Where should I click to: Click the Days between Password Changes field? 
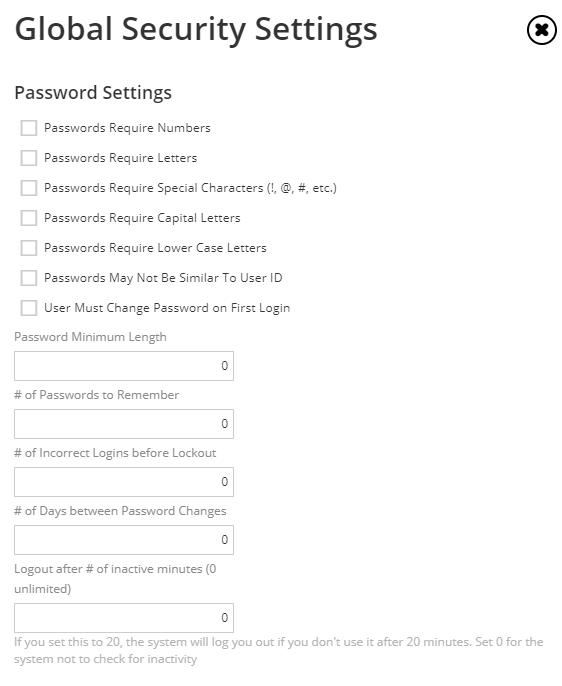click(124, 540)
